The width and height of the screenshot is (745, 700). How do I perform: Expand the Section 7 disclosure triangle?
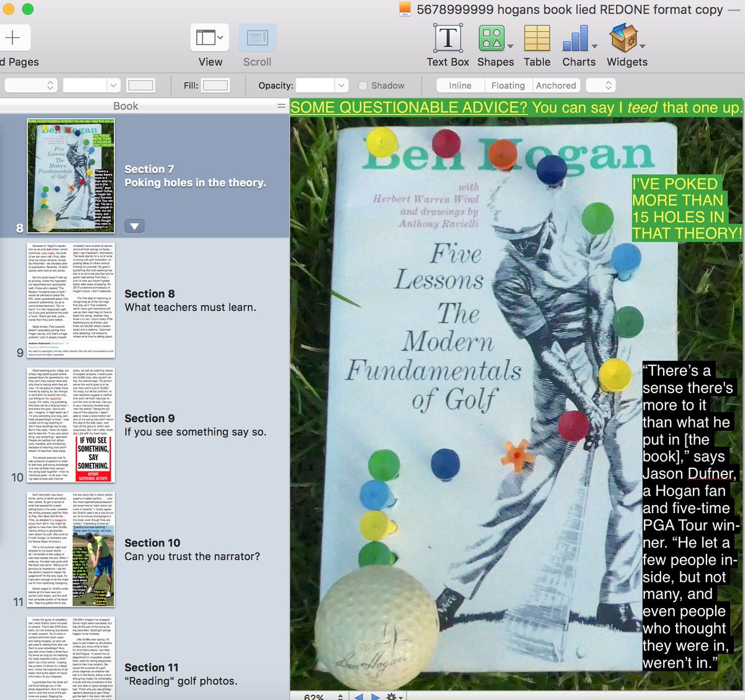pos(134,226)
